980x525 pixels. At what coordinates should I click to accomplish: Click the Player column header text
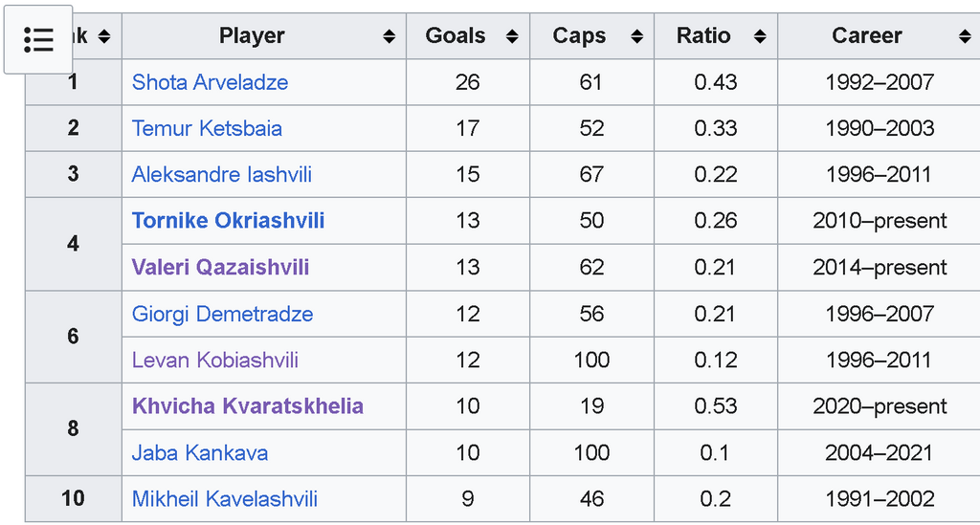tap(252, 36)
